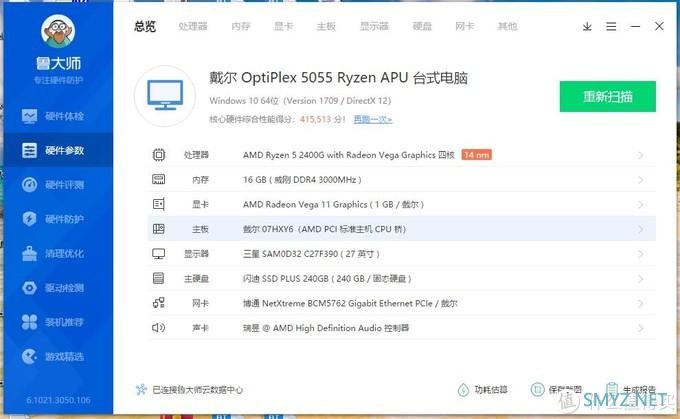Click 三星 SAM0D32 C27F390 monitor text
Image resolution: width=680 pixels, height=419 pixels.
[x=311, y=254]
